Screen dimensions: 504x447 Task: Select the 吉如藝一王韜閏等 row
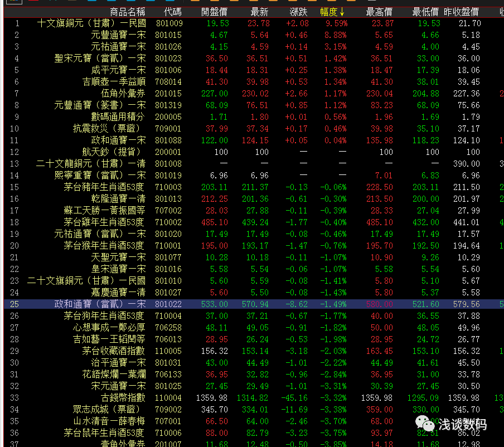[x=254, y=339]
